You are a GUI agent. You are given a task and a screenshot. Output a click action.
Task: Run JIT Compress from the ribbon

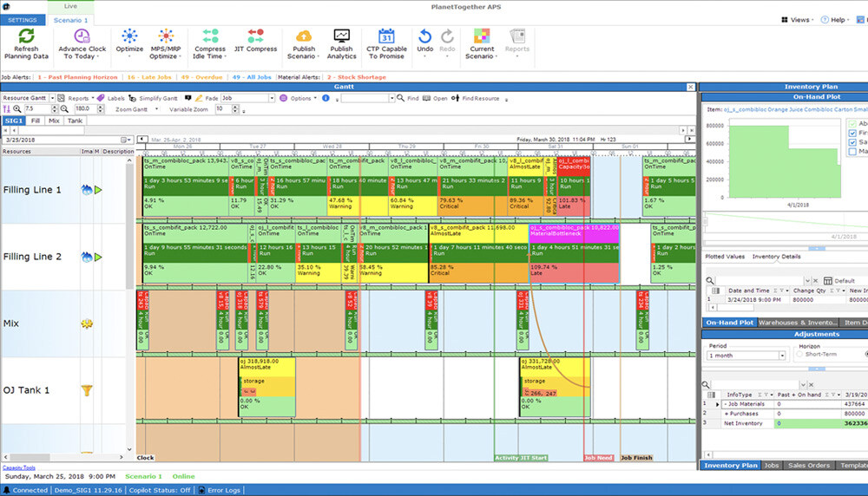point(255,36)
